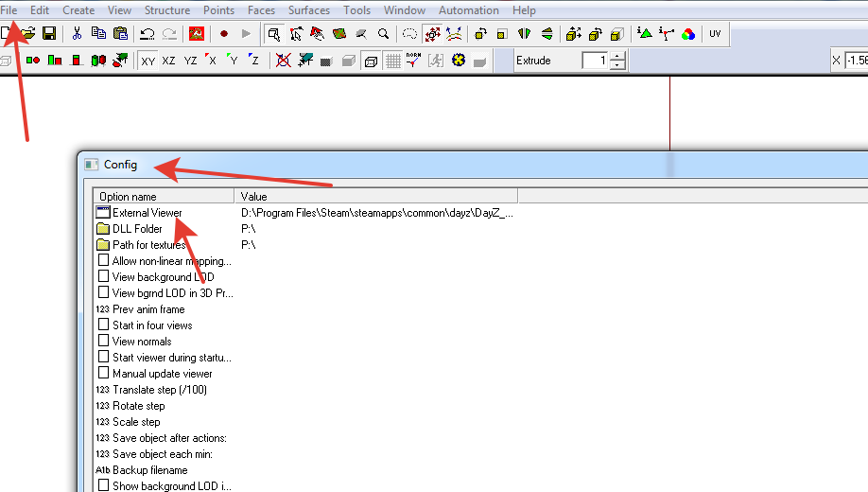The width and height of the screenshot is (868, 492).
Task: Copy selection using the copy icon
Action: point(98,34)
